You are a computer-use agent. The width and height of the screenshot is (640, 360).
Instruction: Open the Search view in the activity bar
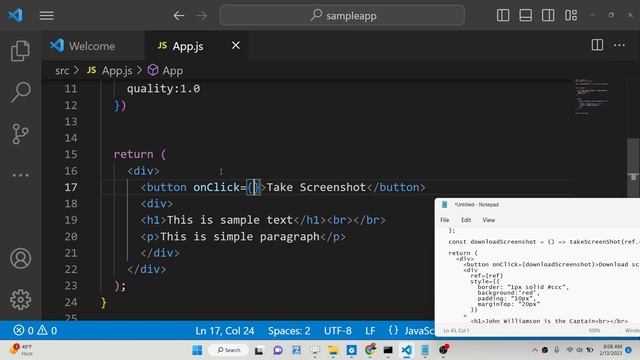click(20, 92)
